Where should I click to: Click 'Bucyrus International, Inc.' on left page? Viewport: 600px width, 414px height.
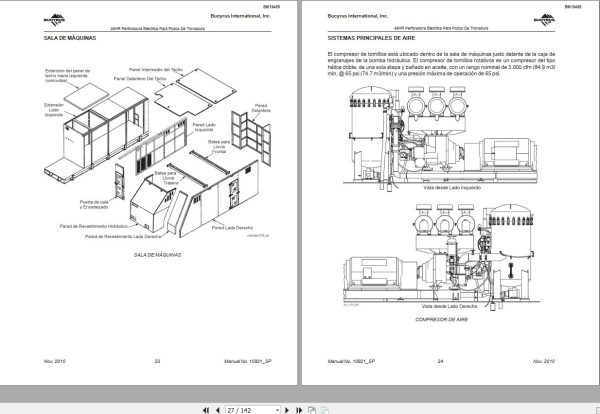click(x=241, y=16)
